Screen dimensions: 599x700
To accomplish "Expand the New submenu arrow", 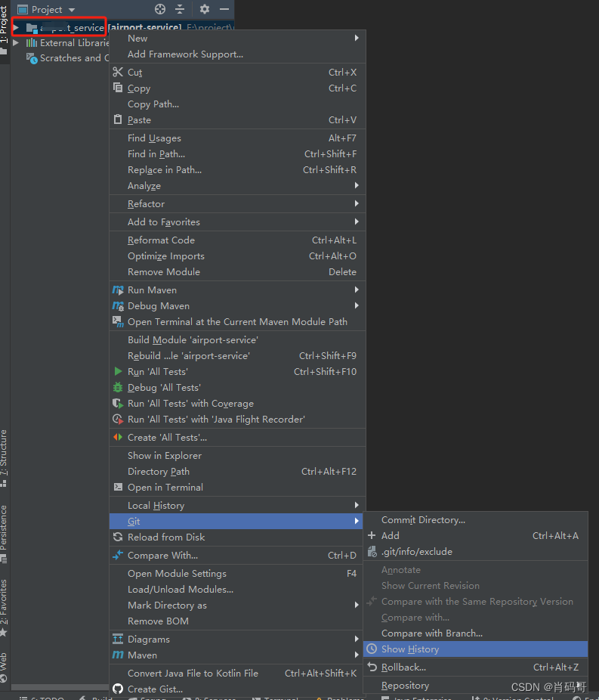I will (357, 38).
